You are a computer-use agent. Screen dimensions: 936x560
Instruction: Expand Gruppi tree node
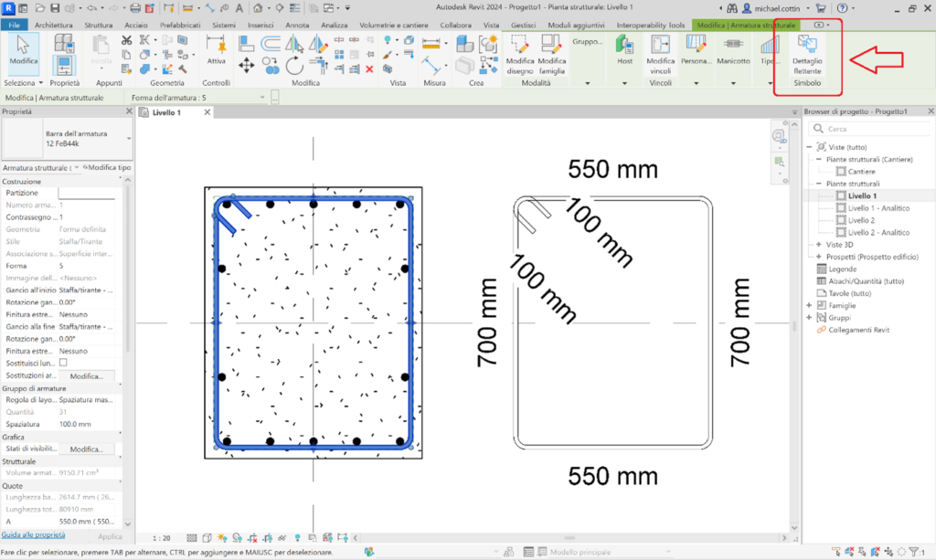(810, 317)
